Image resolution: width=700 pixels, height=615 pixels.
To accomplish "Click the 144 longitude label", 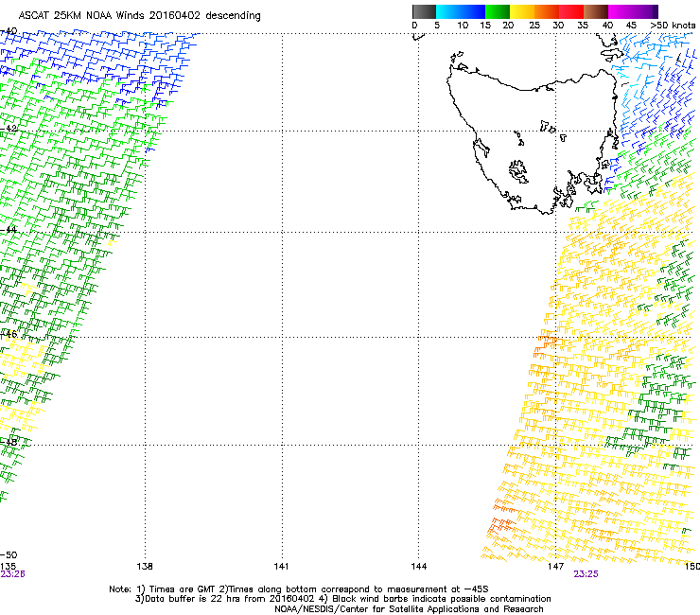I will 419,567.
